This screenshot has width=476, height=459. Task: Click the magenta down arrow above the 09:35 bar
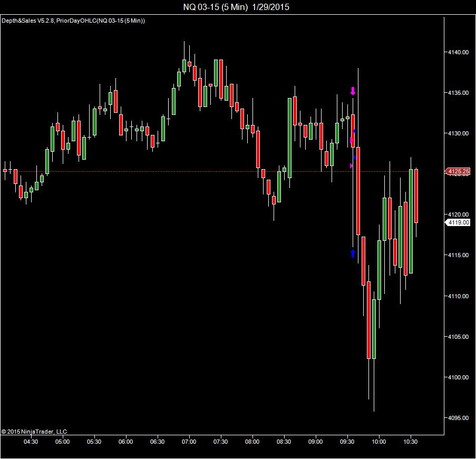pos(353,91)
